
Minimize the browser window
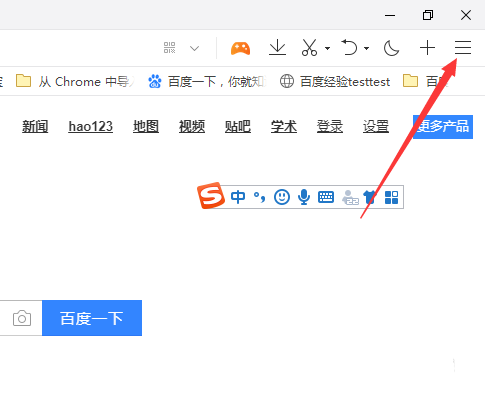click(390, 15)
